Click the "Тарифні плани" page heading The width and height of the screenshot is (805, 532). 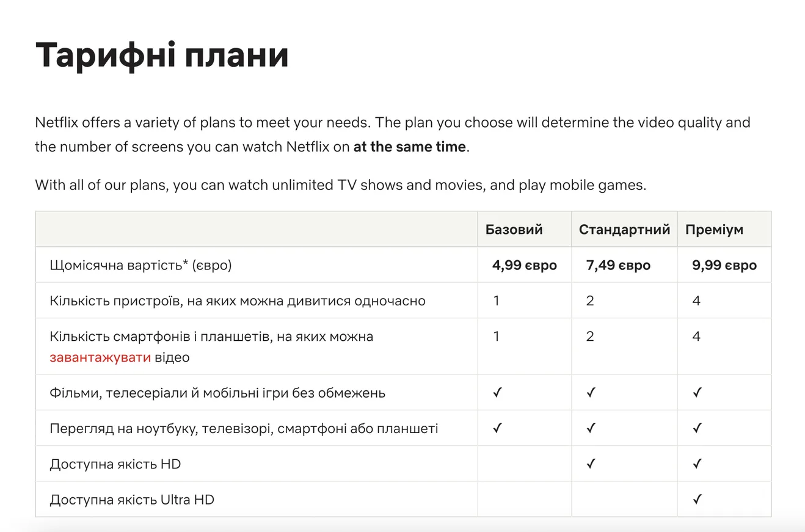tap(162, 55)
